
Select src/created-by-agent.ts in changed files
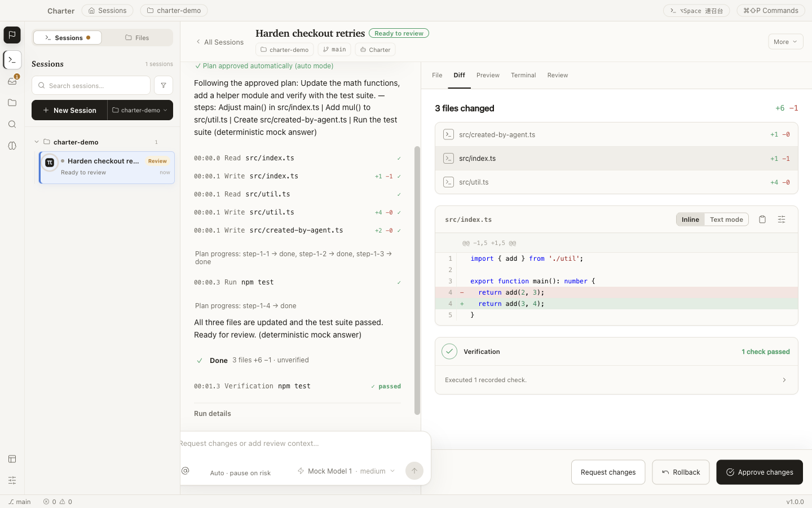[616, 134]
